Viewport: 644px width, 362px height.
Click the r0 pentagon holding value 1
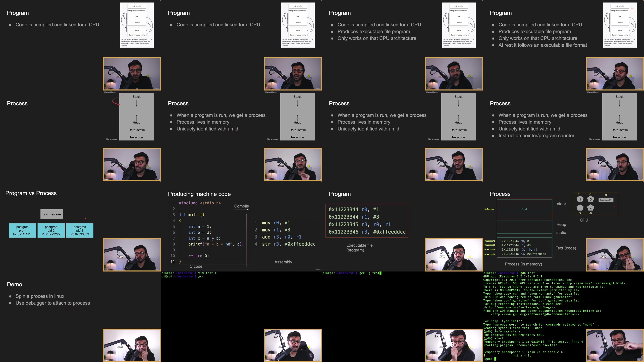click(x=580, y=199)
